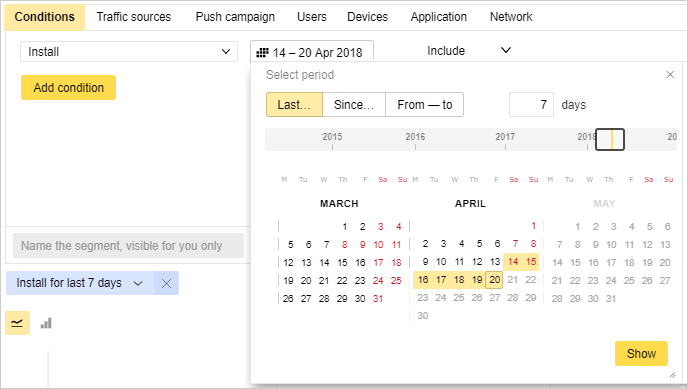Switch to line chart view icon
The height and width of the screenshot is (389, 688).
(17, 323)
